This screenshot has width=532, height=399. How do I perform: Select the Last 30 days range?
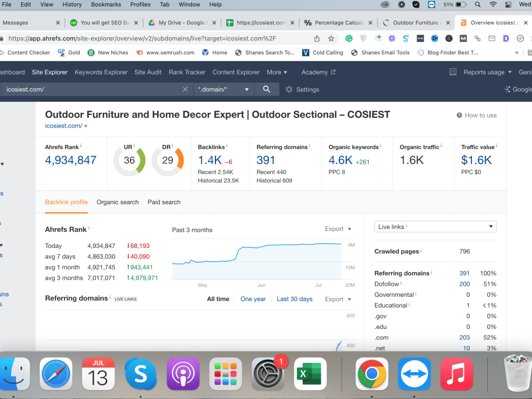[295, 299]
